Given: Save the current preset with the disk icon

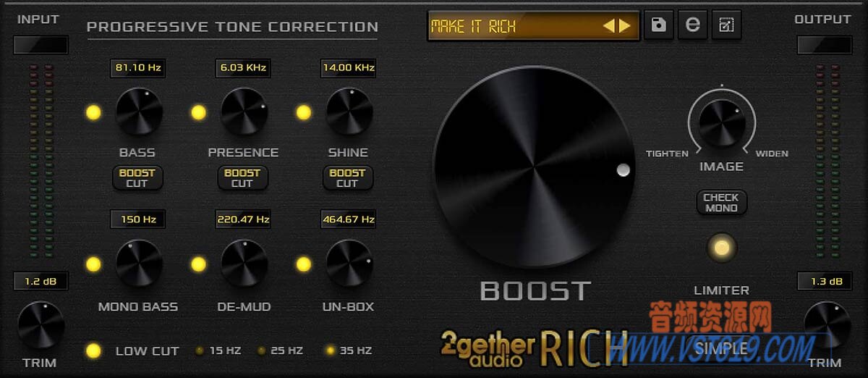Looking at the screenshot, I should pyautogui.click(x=658, y=25).
